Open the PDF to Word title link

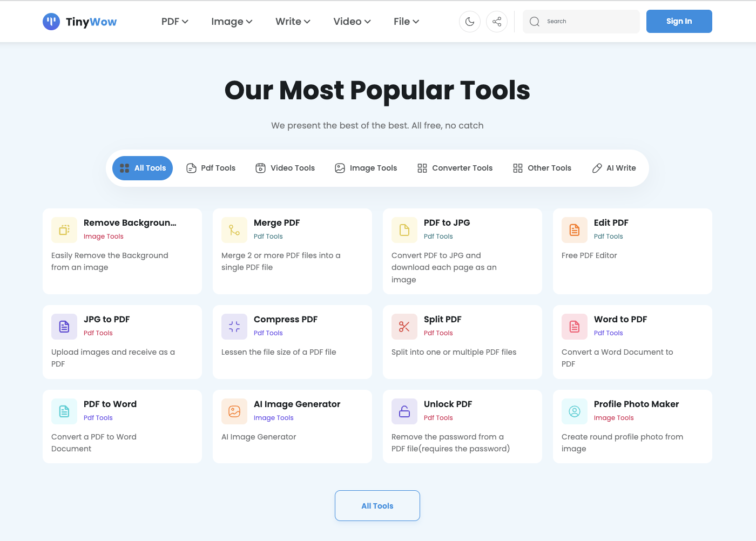[110, 404]
